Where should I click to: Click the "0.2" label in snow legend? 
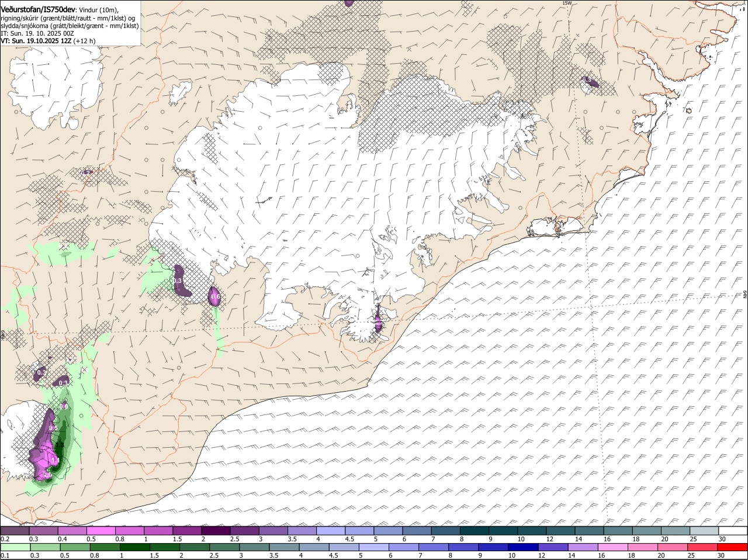[5, 538]
